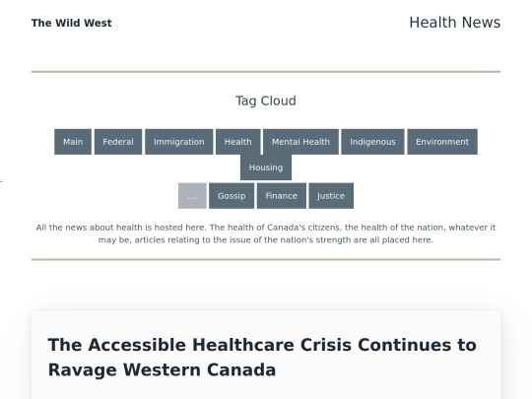
Task: Expand more tags with the dotted button
Action: tap(192, 196)
